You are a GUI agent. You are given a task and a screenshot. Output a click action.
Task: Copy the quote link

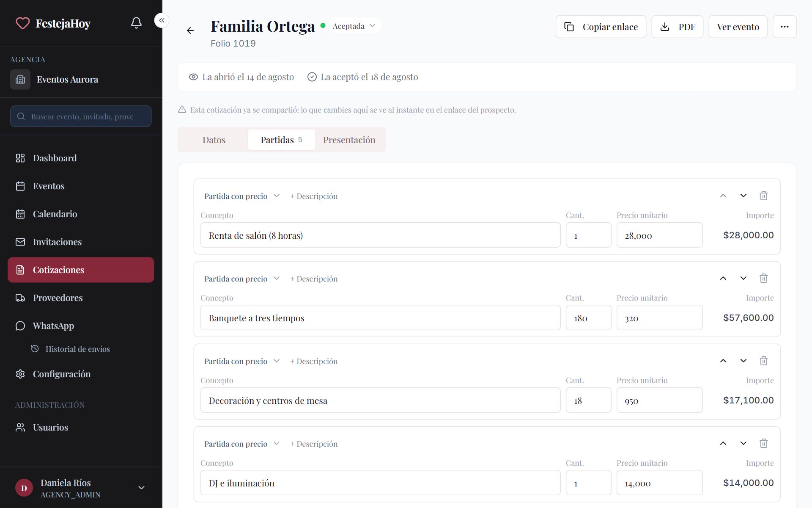point(601,27)
